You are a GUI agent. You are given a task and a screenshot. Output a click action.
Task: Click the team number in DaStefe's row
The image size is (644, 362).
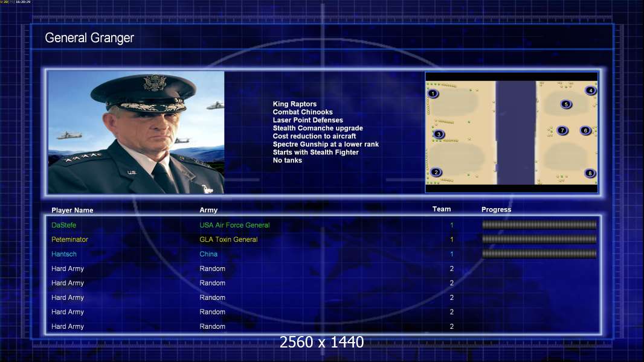[x=451, y=225]
